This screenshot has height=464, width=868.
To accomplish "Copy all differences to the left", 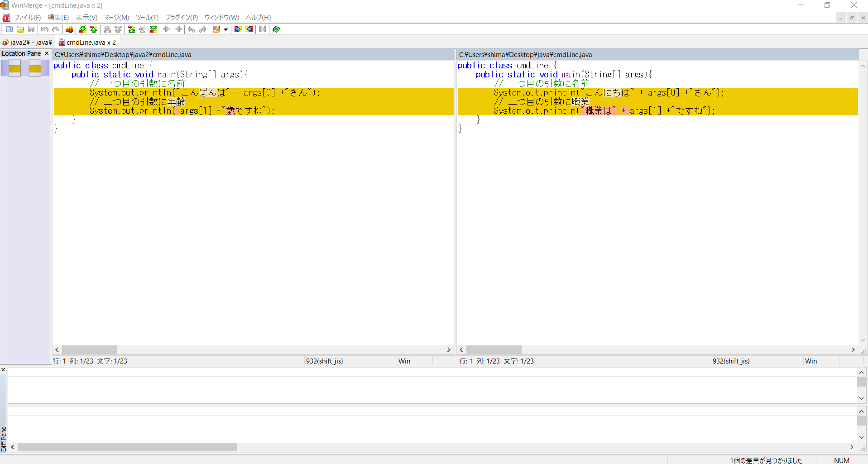I will click(249, 29).
